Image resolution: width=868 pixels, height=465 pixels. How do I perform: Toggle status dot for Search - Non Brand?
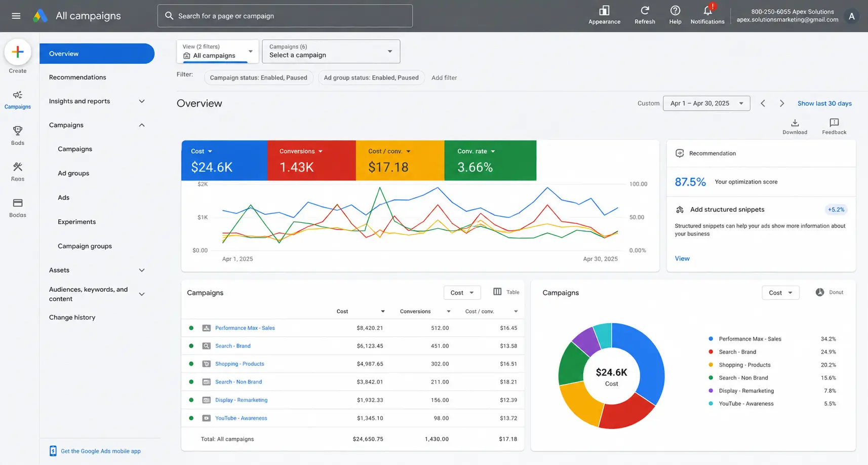191,382
